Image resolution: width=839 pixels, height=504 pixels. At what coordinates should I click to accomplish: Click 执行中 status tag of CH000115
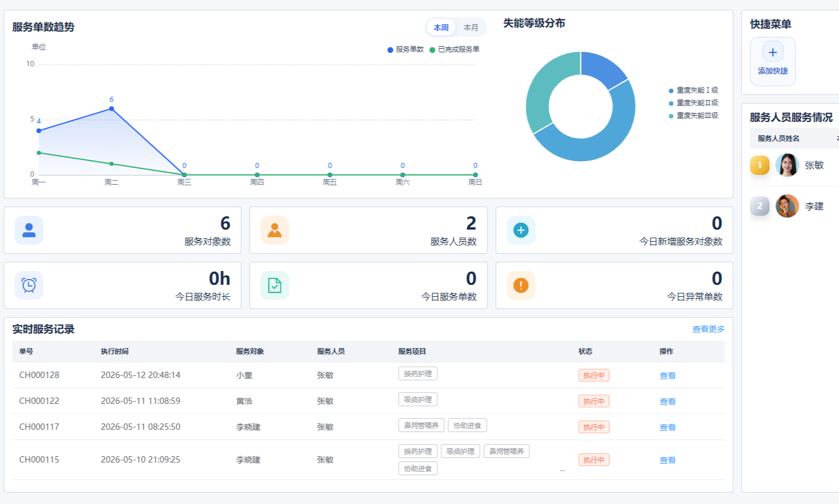coord(594,460)
